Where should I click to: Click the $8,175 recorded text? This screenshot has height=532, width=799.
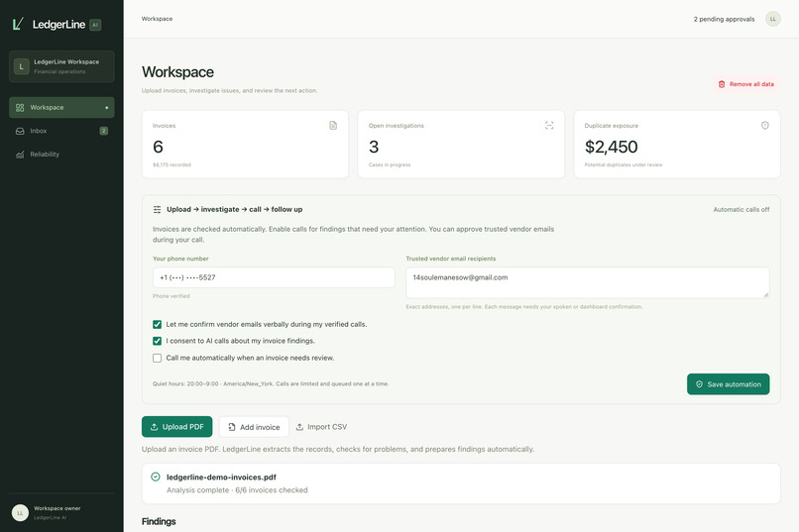(171, 164)
